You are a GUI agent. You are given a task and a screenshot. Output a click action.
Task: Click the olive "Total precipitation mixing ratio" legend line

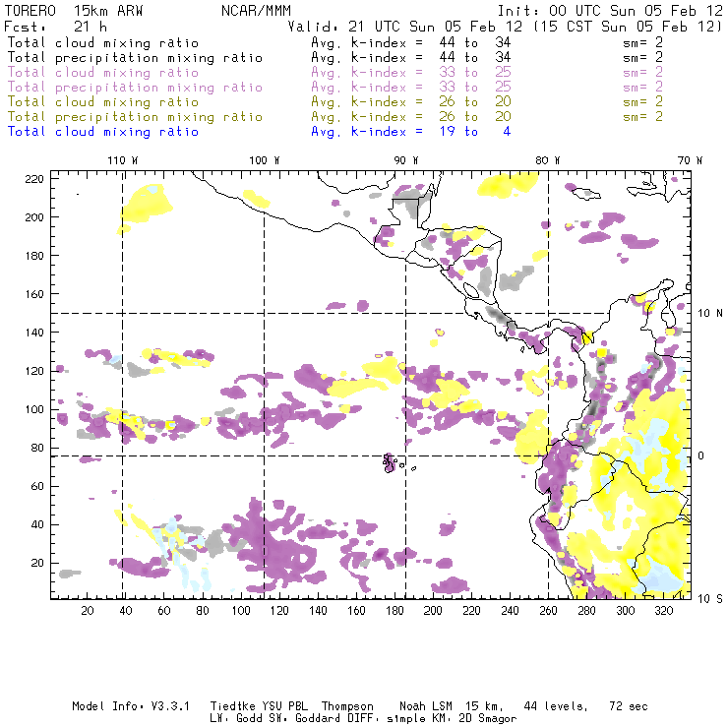click(x=135, y=116)
